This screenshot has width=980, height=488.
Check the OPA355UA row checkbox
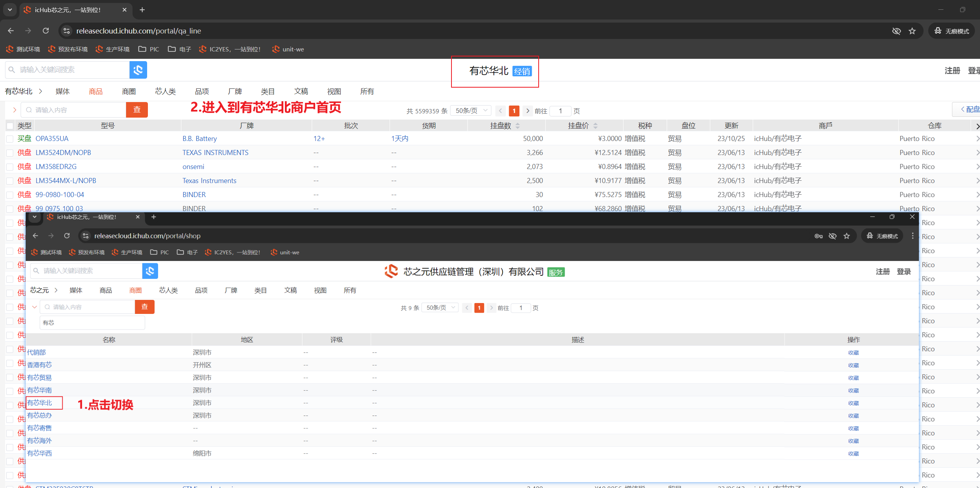[10, 139]
